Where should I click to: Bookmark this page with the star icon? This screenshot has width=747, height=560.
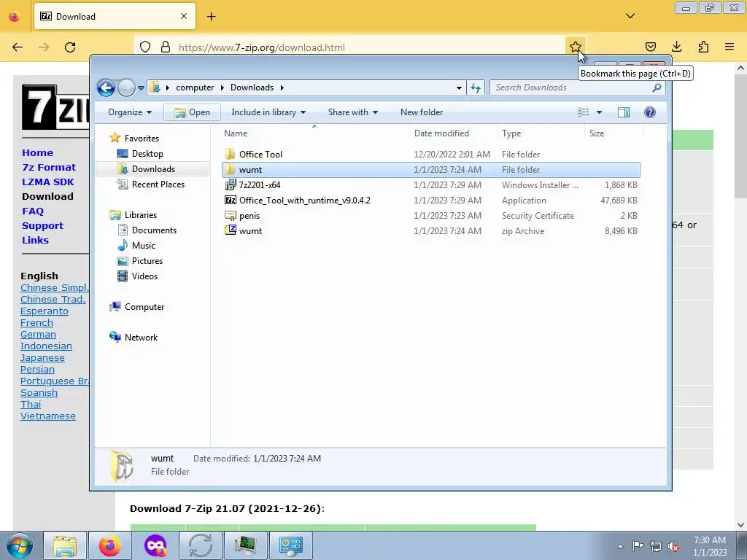575,47
